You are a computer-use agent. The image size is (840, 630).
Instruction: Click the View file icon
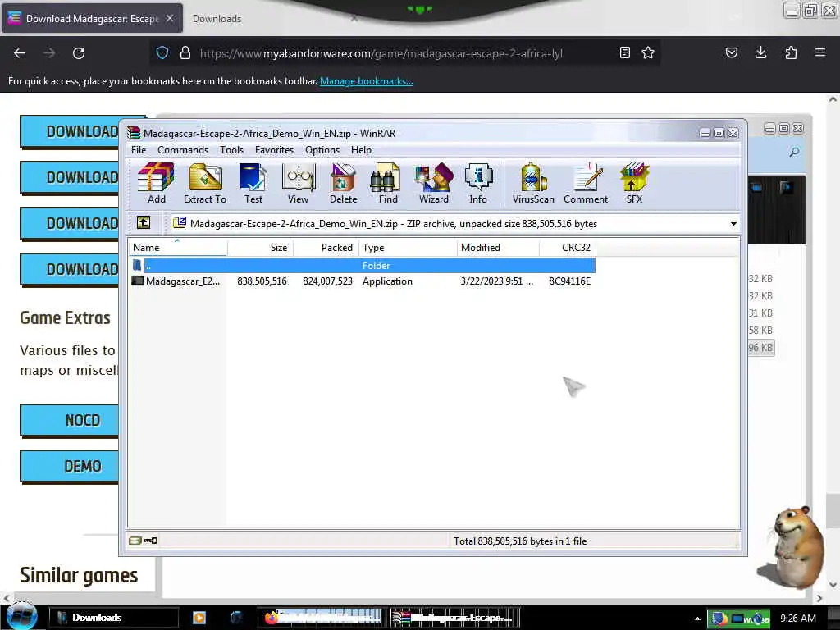tap(298, 183)
